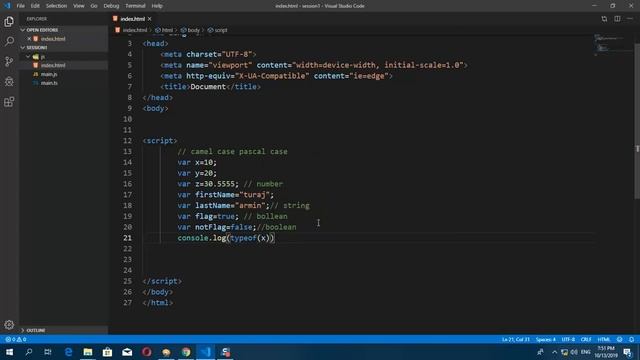This screenshot has height=360, width=640.
Task: Open errors and warnings count in status bar
Action: point(16,339)
